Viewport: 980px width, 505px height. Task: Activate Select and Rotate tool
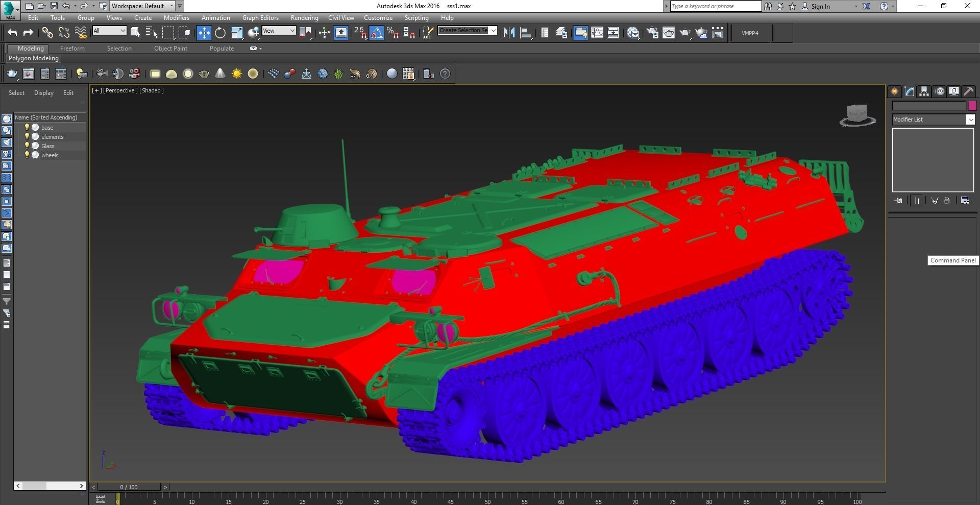tap(220, 33)
